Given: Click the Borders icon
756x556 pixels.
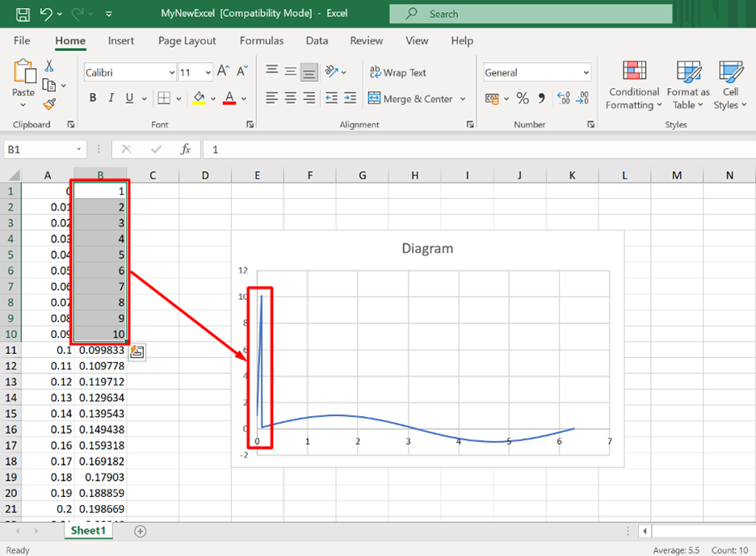Looking at the screenshot, I should (164, 98).
